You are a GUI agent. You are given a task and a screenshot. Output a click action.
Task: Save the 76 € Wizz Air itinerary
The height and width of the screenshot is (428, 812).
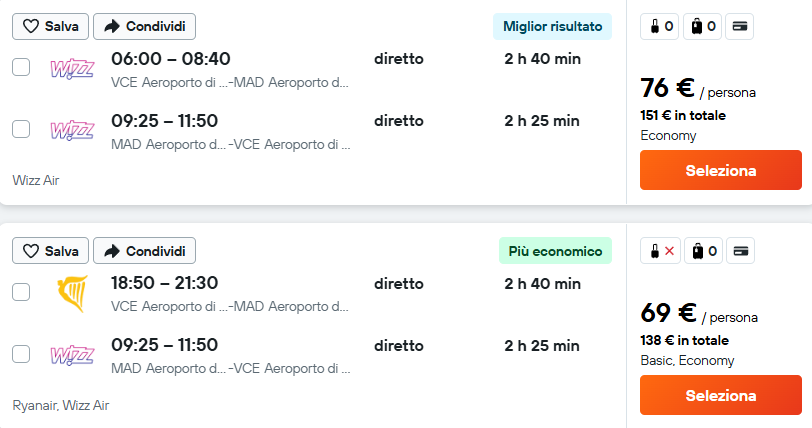[x=50, y=26]
